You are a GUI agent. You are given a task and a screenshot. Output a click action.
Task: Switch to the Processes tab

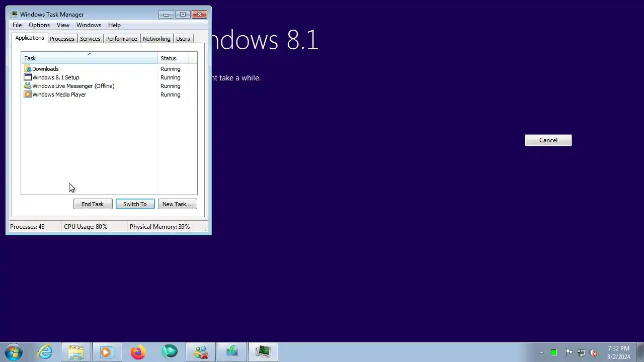(x=62, y=39)
